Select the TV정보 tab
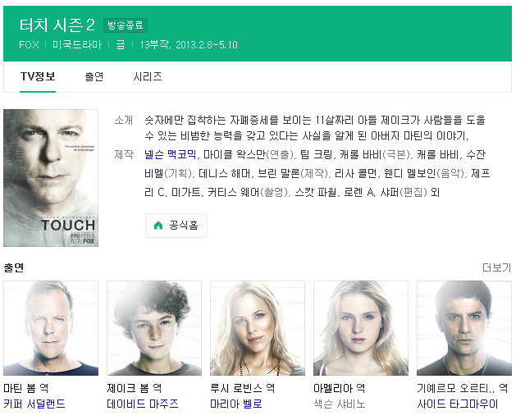This screenshot has width=525, height=420. click(38, 76)
